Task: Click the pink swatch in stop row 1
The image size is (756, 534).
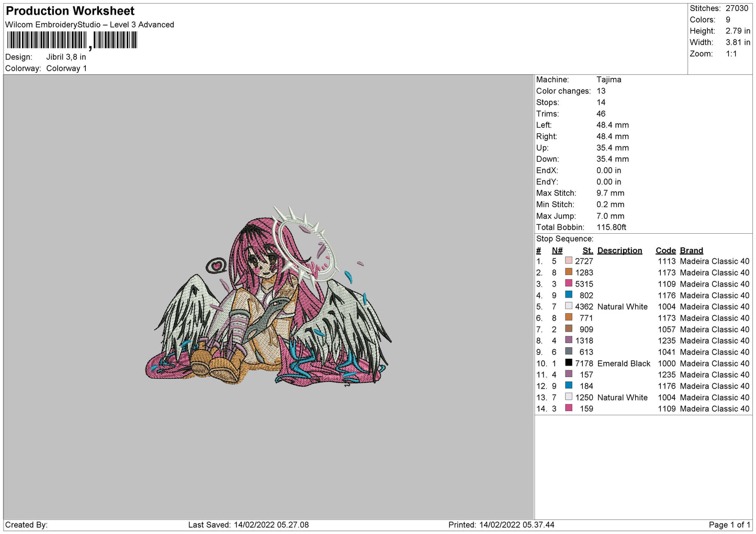Action: pyautogui.click(x=568, y=260)
